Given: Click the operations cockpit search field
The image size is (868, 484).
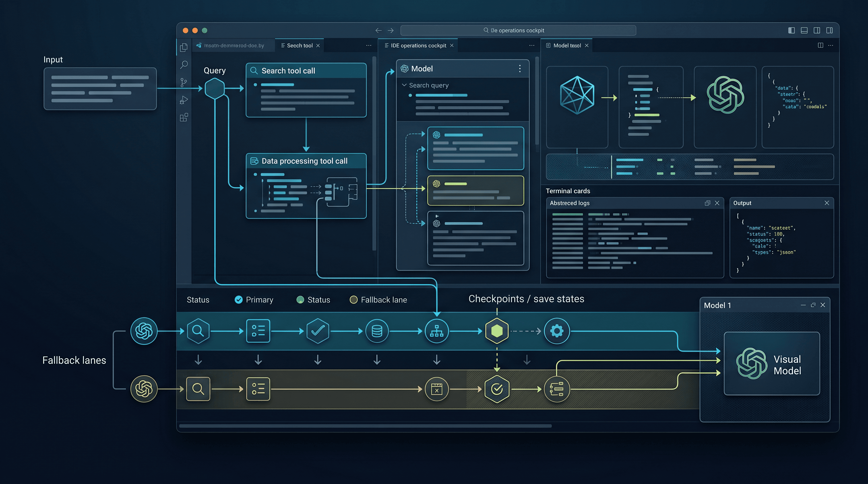Looking at the screenshot, I should coord(518,30).
